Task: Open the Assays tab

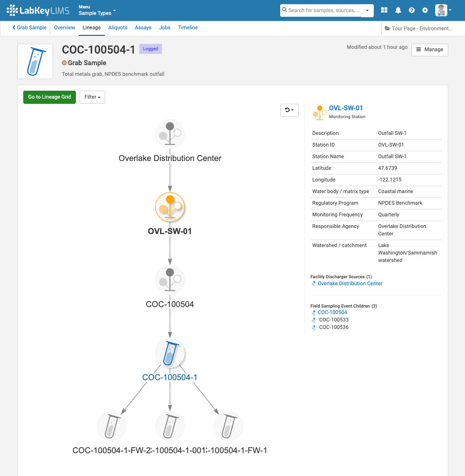Action: [143, 27]
